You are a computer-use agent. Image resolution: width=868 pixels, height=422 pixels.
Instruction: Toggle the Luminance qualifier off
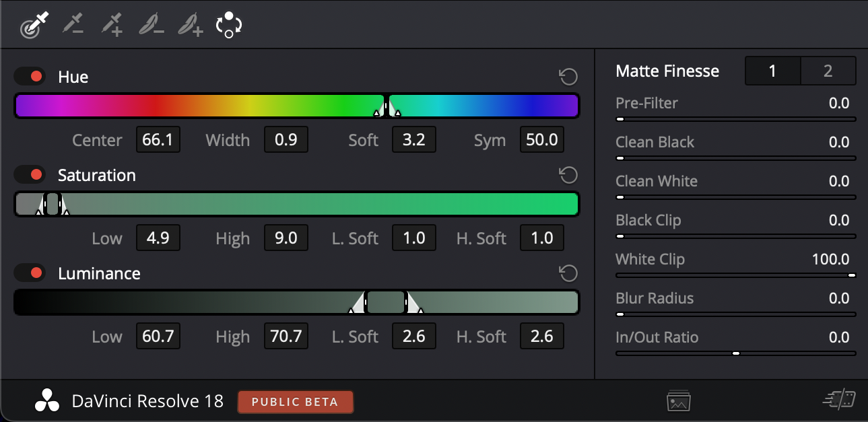pos(30,273)
